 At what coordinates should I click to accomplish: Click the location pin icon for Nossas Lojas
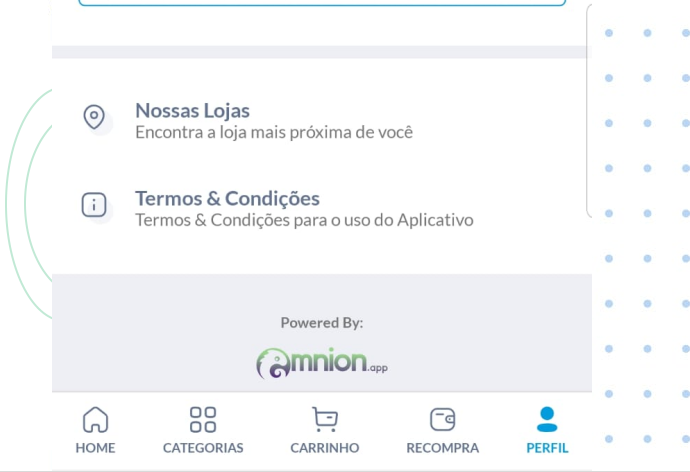click(94, 117)
